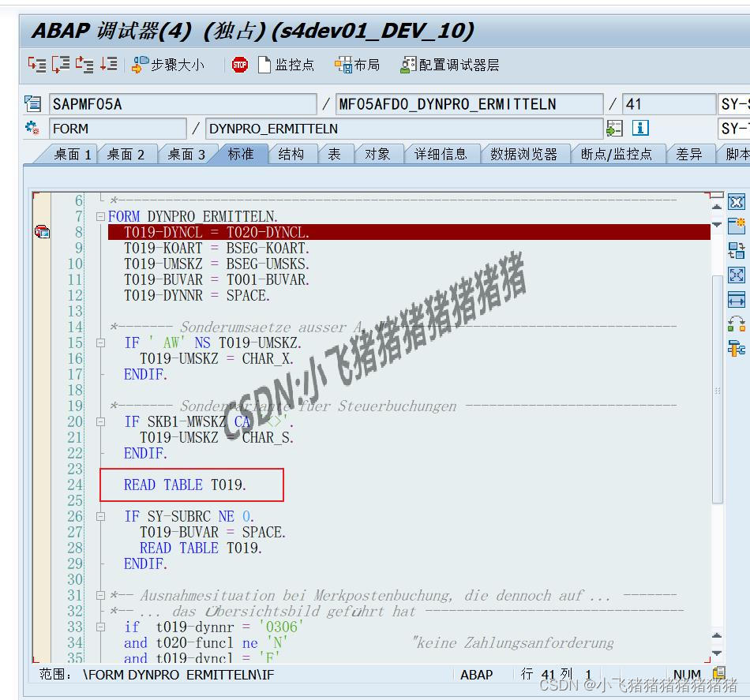Screen dimensions: 750x700
Task: Click the headset services icon on right
Action: point(737,324)
